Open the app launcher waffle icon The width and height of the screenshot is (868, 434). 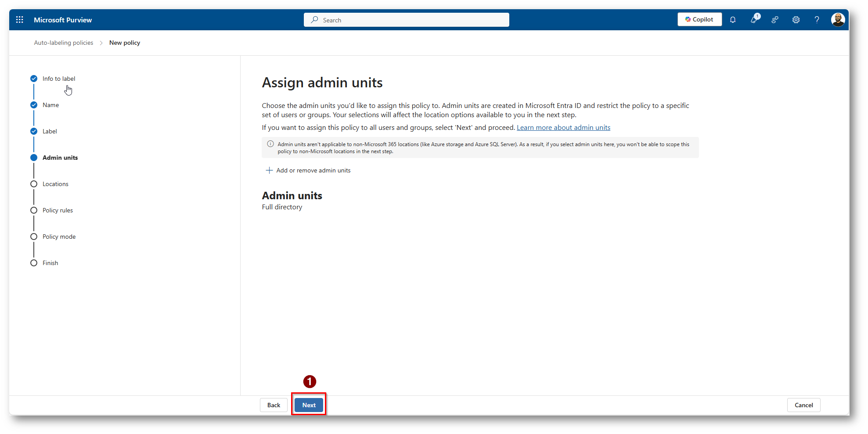[x=20, y=20]
